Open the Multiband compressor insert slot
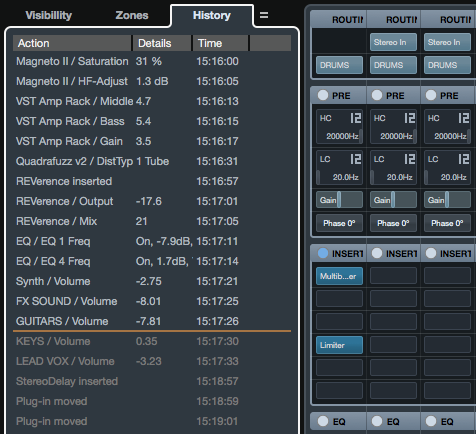The height and width of the screenshot is (434, 476). tap(339, 276)
